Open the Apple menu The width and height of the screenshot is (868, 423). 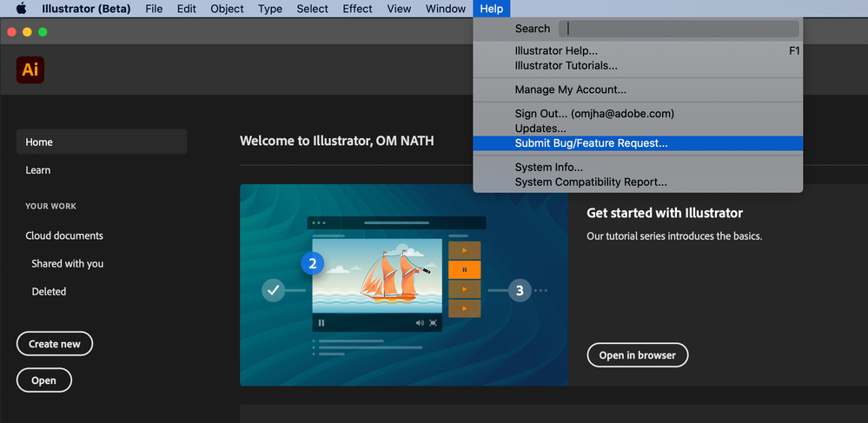pos(21,9)
